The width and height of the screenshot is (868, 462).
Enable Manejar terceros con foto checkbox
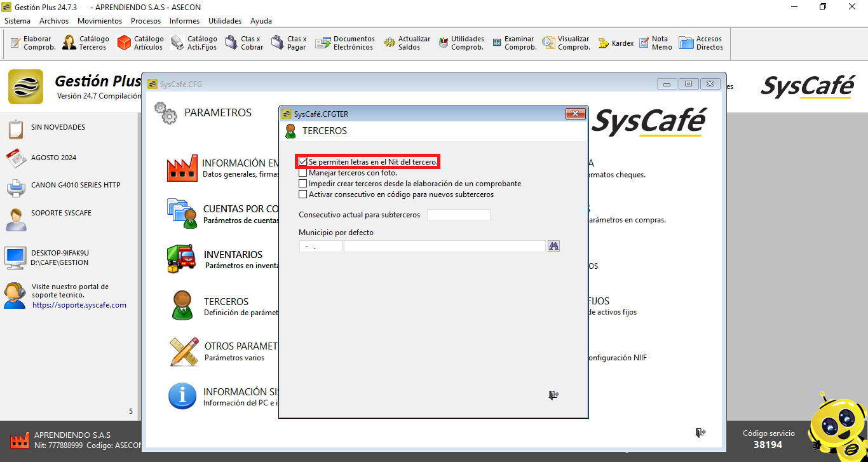tap(303, 173)
